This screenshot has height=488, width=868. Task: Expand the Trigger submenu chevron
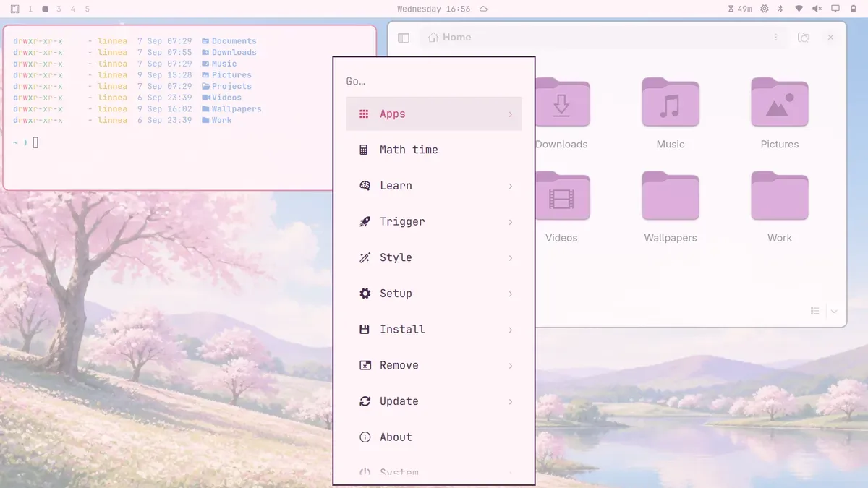click(x=510, y=222)
